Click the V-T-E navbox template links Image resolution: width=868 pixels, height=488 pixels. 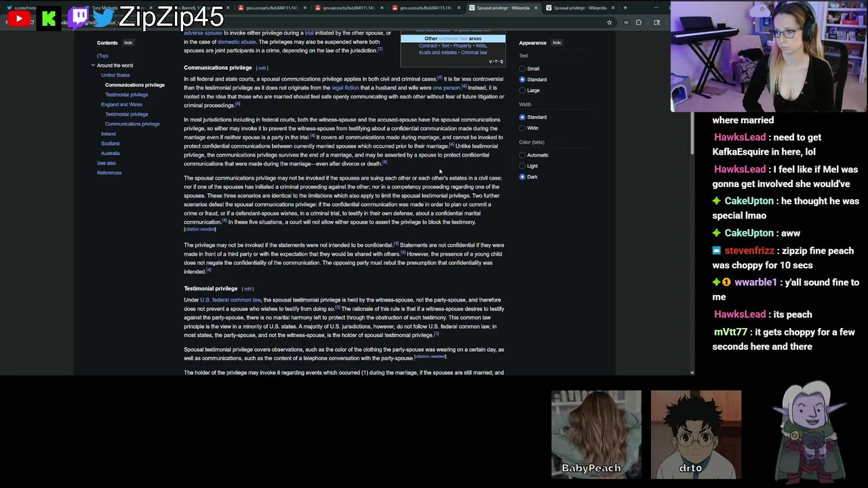[x=496, y=62]
